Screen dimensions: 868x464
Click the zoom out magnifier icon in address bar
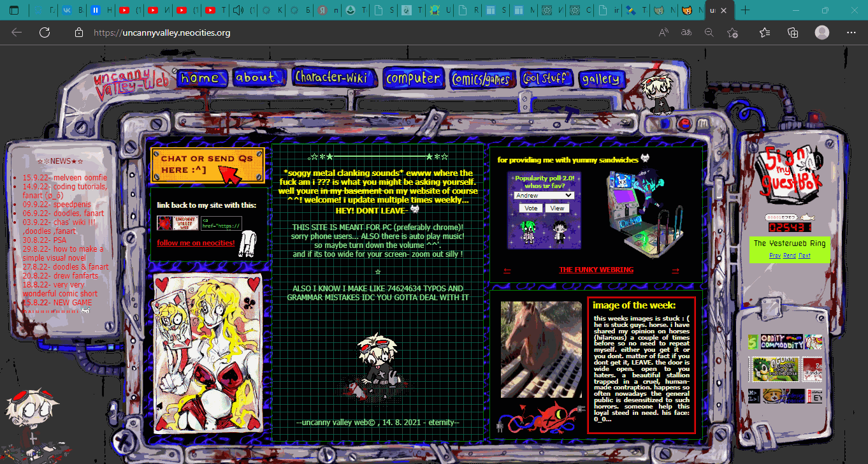[x=709, y=33]
